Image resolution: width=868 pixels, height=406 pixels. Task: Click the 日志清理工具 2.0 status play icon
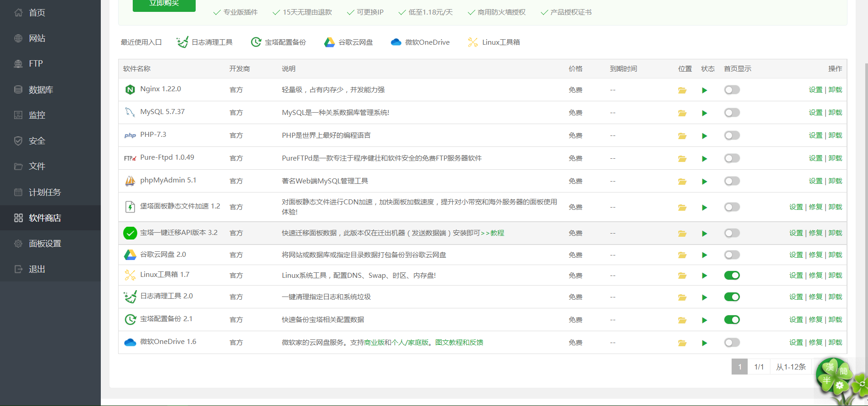click(x=704, y=297)
